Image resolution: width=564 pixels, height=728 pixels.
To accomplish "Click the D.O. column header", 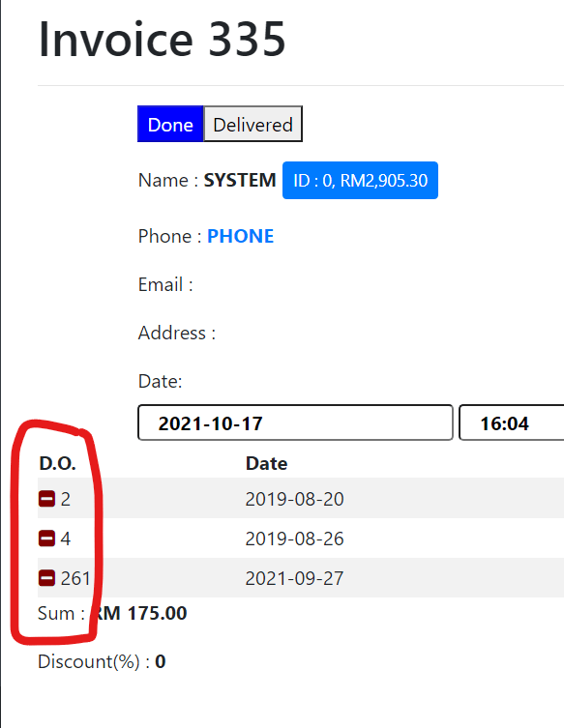I will tap(58, 463).
